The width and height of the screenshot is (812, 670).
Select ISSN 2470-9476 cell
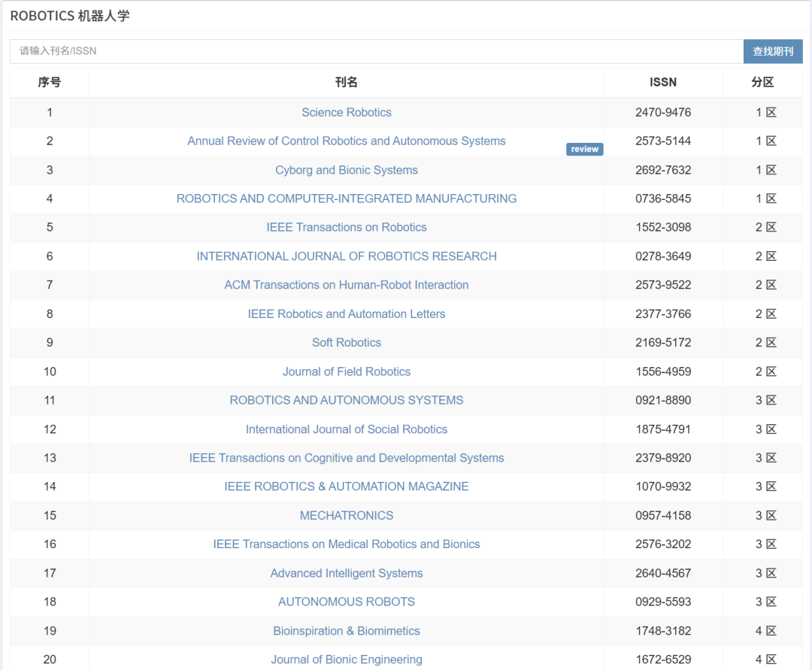coord(663,112)
